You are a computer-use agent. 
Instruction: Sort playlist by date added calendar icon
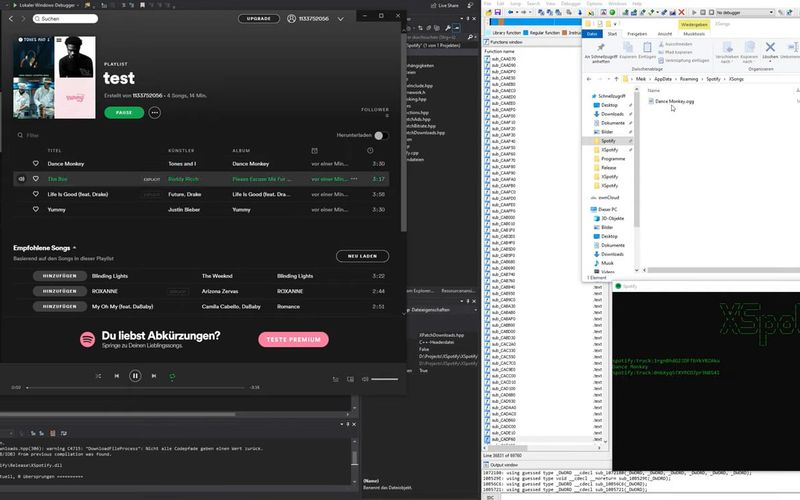[314, 151]
